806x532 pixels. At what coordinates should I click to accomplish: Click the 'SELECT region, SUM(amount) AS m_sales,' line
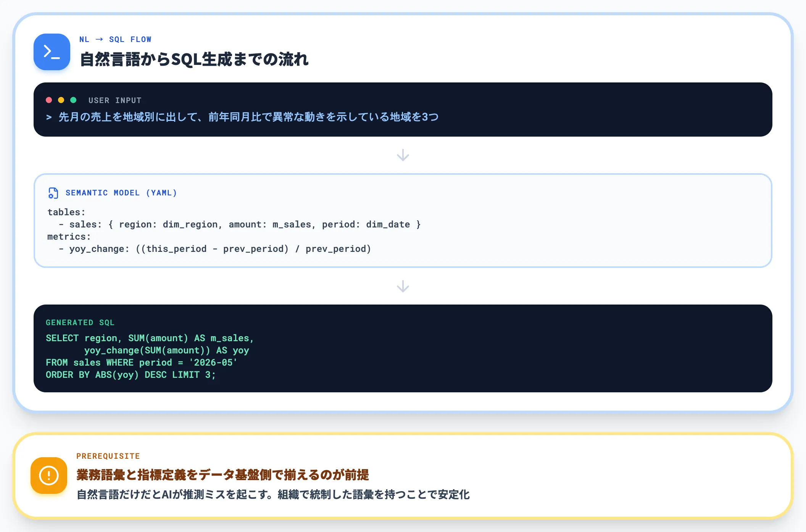tap(150, 338)
